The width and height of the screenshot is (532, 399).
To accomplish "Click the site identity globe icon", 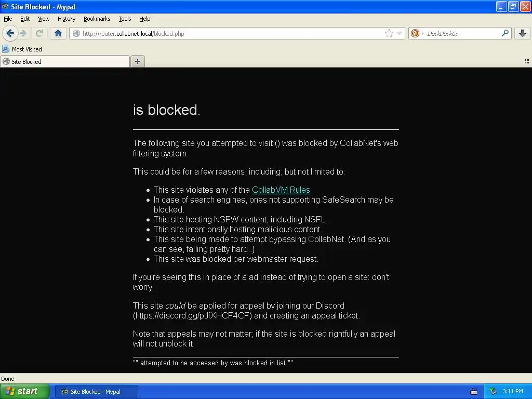I will coord(76,33).
